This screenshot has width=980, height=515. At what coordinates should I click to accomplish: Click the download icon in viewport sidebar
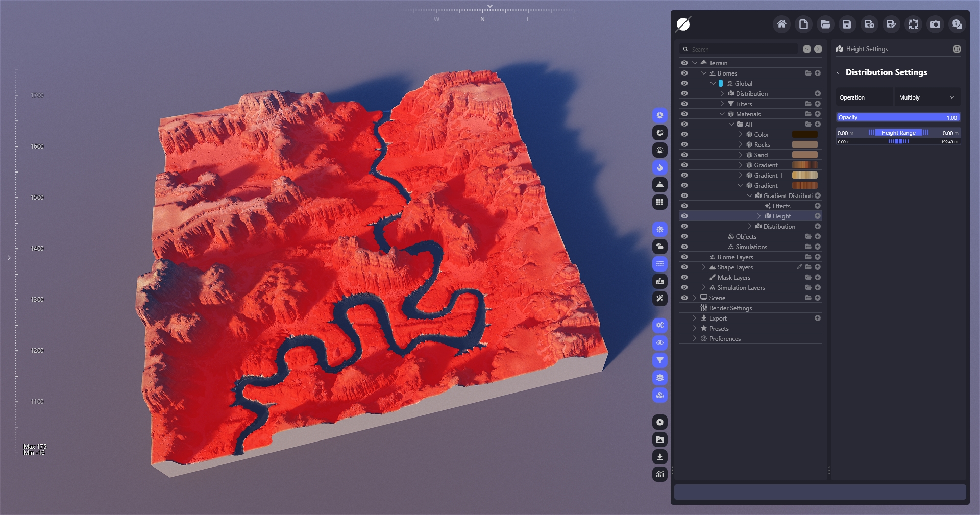click(660, 457)
